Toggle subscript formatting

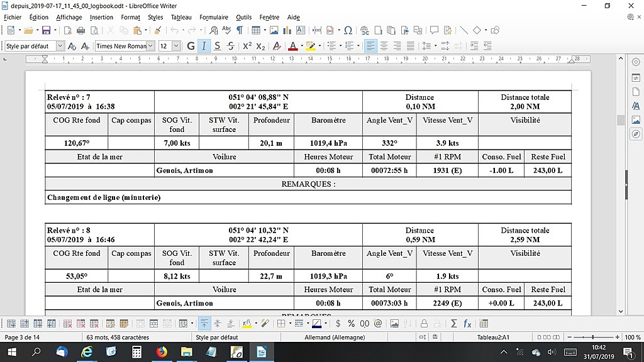point(260,46)
